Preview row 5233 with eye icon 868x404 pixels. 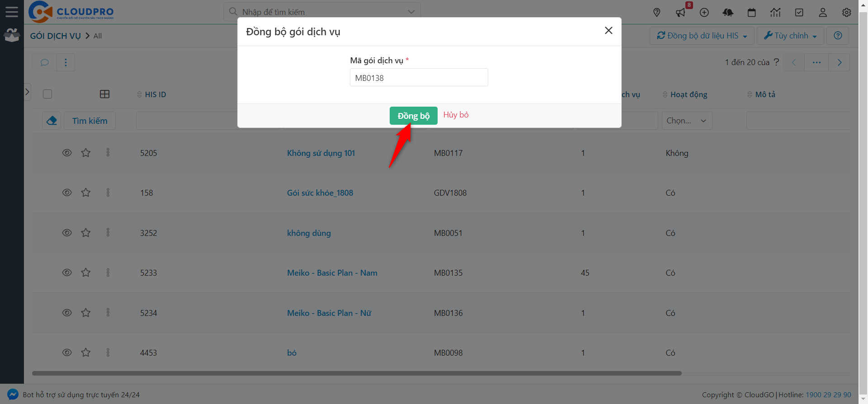pyautogui.click(x=67, y=272)
